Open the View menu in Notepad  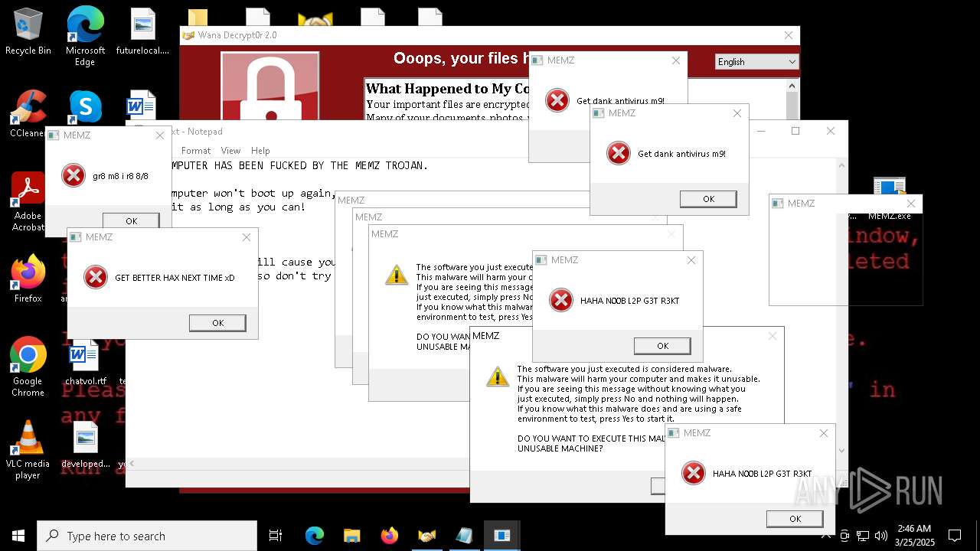click(230, 151)
